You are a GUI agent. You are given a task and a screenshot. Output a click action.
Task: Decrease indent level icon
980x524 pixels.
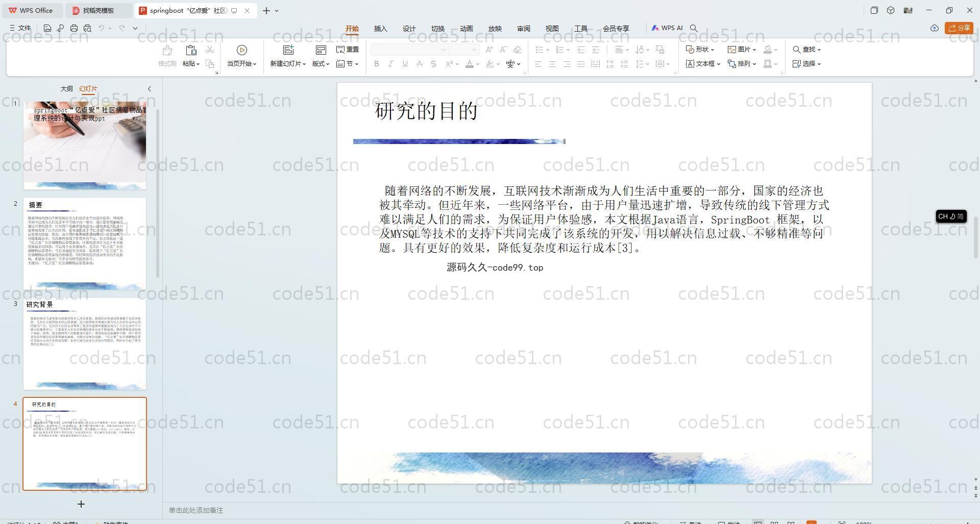[581, 50]
